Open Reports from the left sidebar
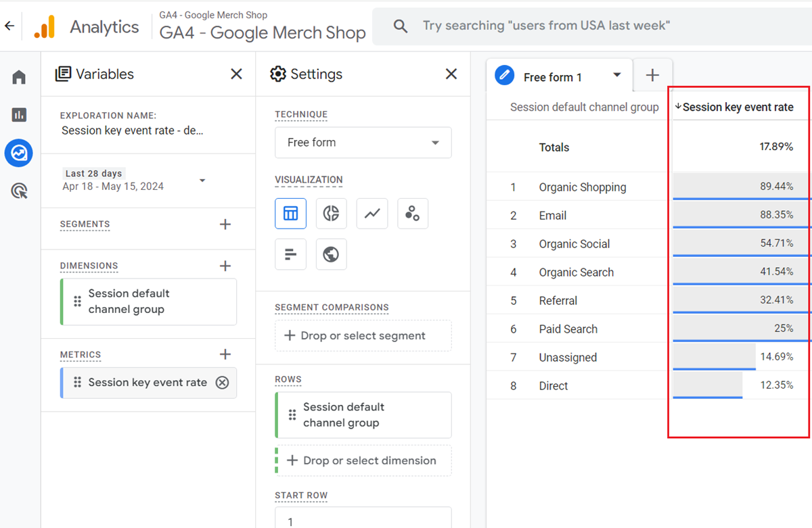 point(18,115)
